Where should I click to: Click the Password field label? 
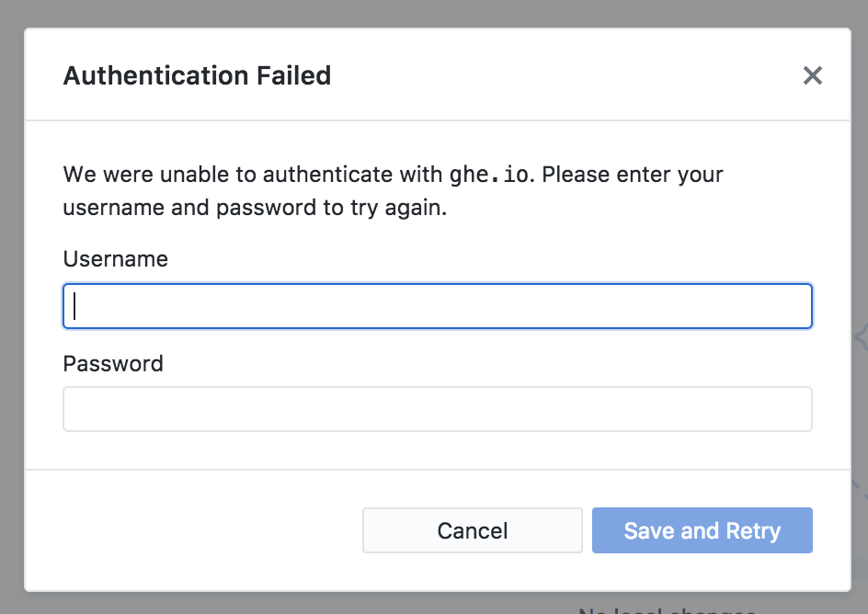pos(113,364)
